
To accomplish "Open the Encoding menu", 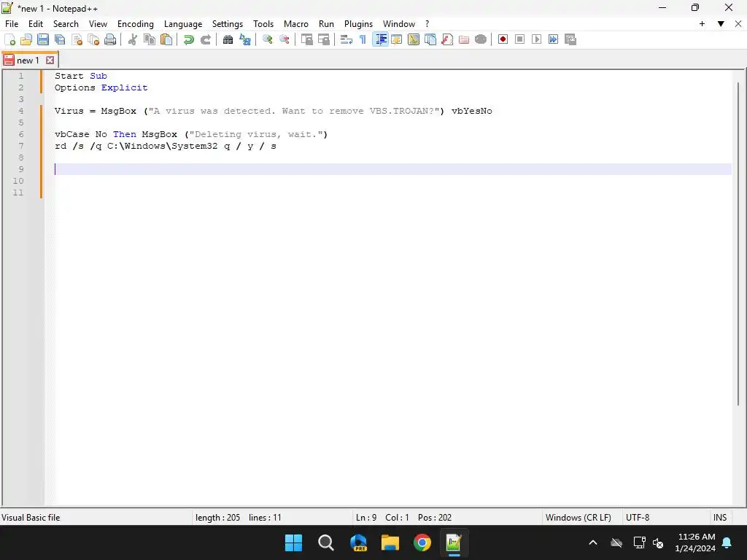I will click(135, 24).
